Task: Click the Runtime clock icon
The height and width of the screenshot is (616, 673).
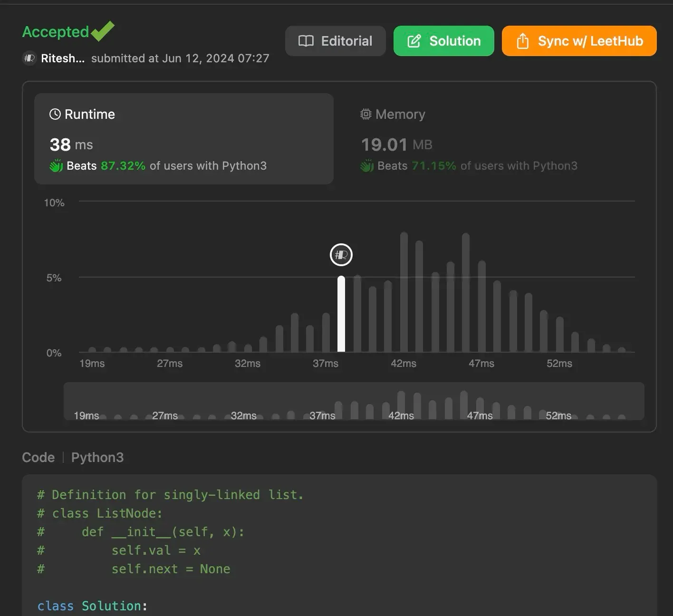Action: click(x=55, y=114)
